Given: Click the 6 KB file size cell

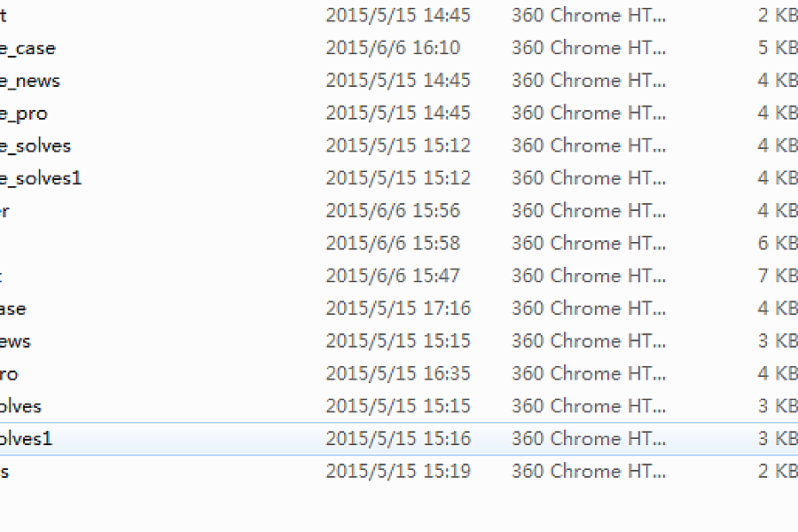Looking at the screenshot, I should tap(778, 243).
